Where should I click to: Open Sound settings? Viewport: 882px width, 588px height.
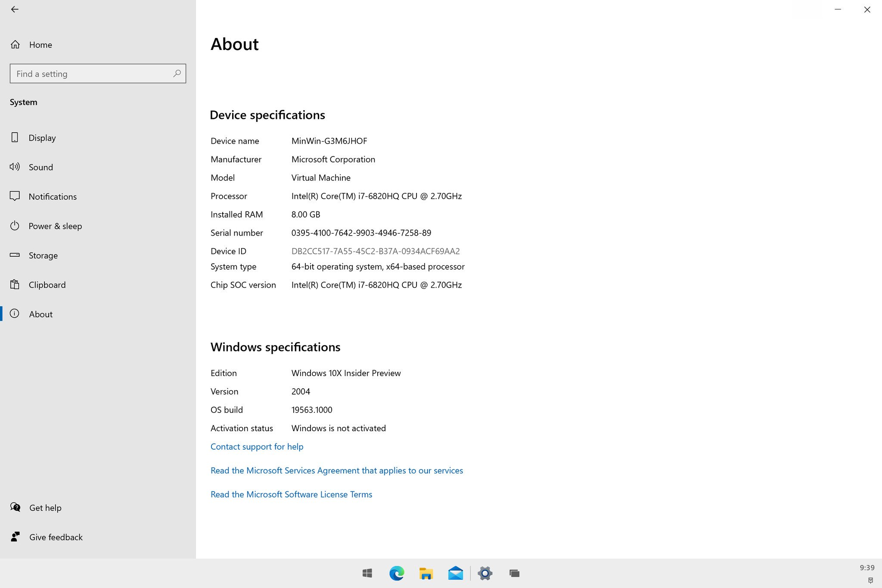(x=40, y=167)
